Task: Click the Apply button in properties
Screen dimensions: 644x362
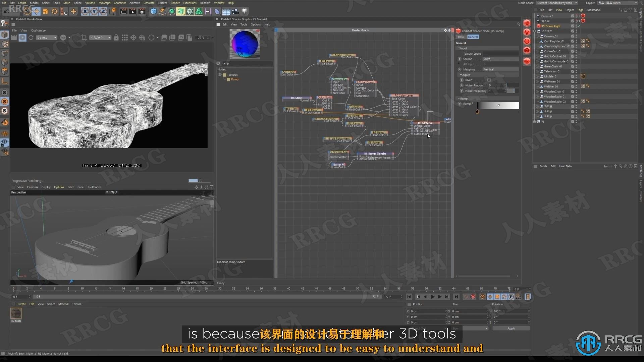Action: pos(511,328)
